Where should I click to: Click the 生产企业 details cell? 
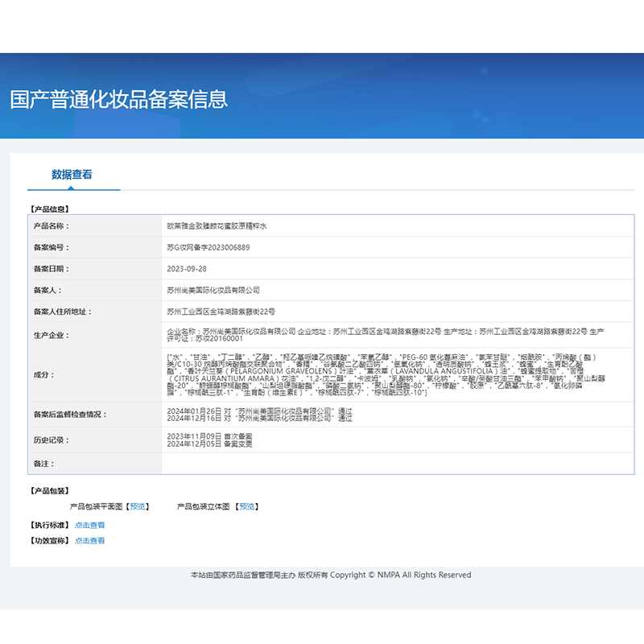(385, 335)
